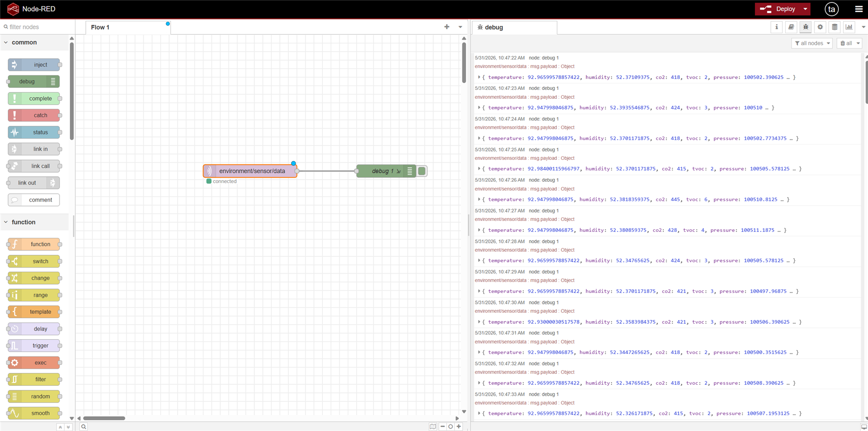Toggle the navigator map view
This screenshot has height=431, width=868.
tap(433, 427)
